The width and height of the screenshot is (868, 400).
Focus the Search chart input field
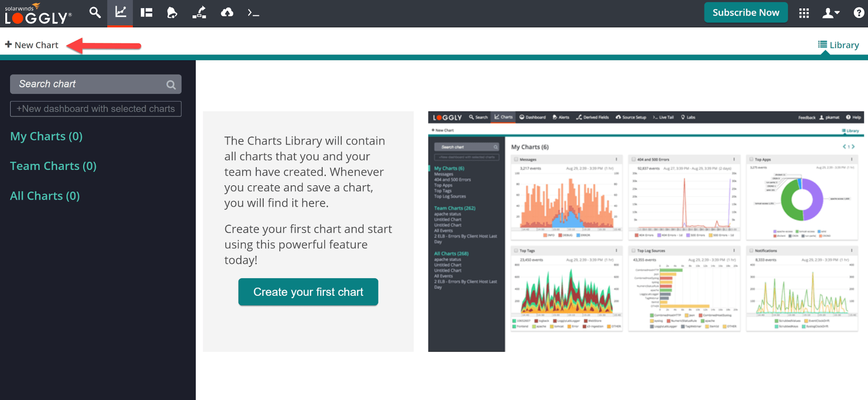(89, 84)
